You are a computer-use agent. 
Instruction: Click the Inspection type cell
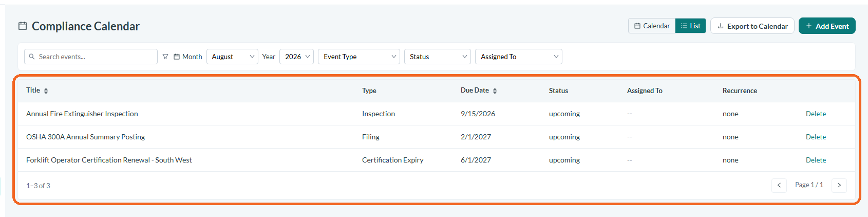coord(379,114)
